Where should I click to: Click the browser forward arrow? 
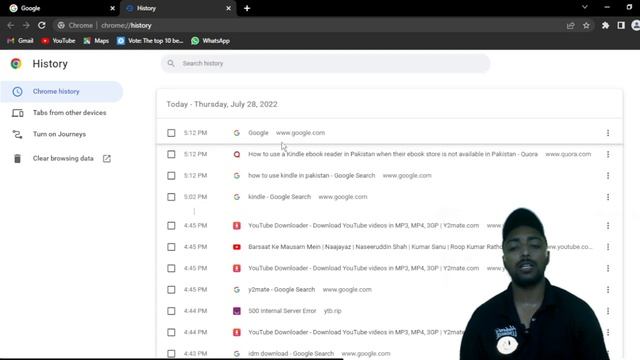pyautogui.click(x=26, y=25)
